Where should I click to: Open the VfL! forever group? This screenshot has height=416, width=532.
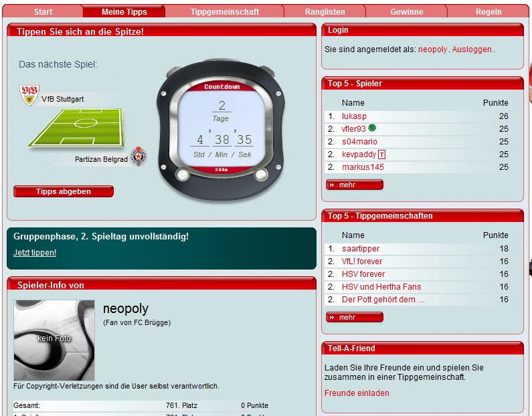tap(361, 262)
